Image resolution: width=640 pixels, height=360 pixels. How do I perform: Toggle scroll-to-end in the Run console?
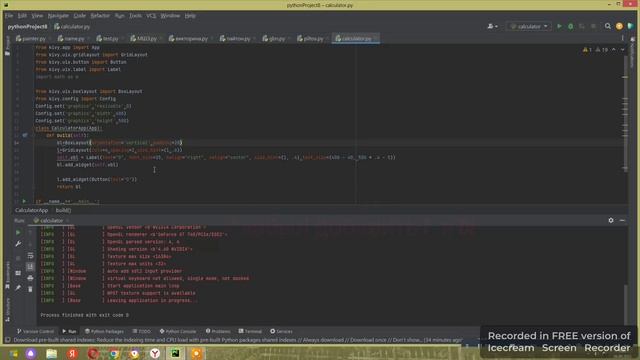pyautogui.click(x=30, y=267)
